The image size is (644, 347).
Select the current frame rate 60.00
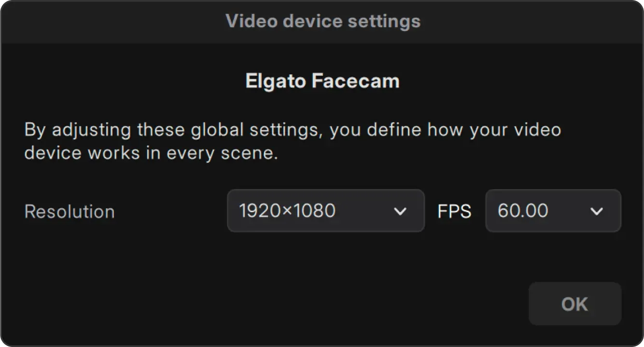(x=523, y=211)
